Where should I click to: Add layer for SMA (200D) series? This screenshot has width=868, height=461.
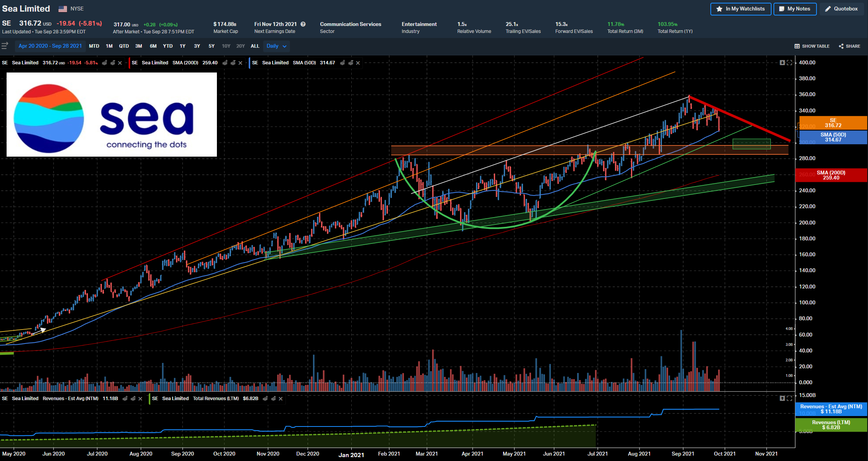(x=225, y=63)
